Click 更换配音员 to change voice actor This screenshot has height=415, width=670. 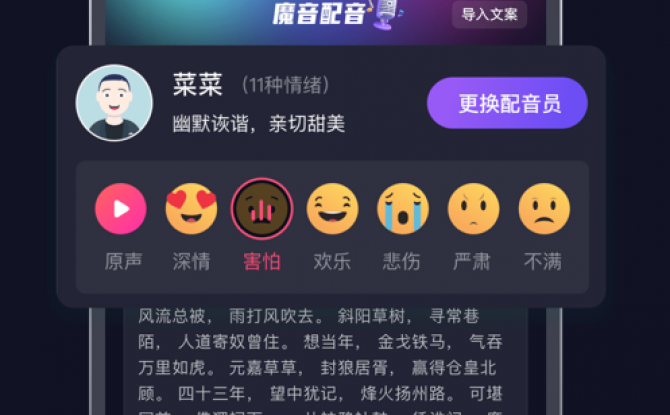click(x=507, y=103)
